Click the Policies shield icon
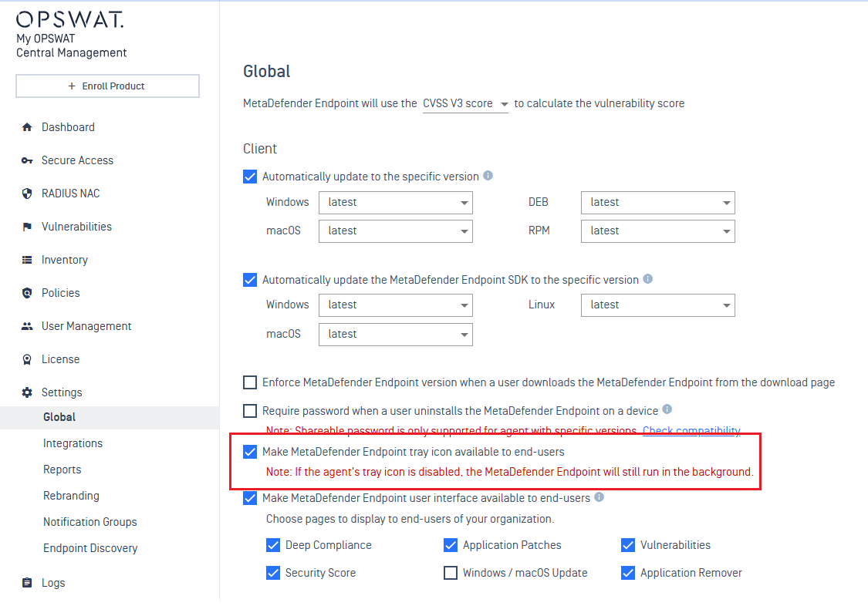 (26, 293)
